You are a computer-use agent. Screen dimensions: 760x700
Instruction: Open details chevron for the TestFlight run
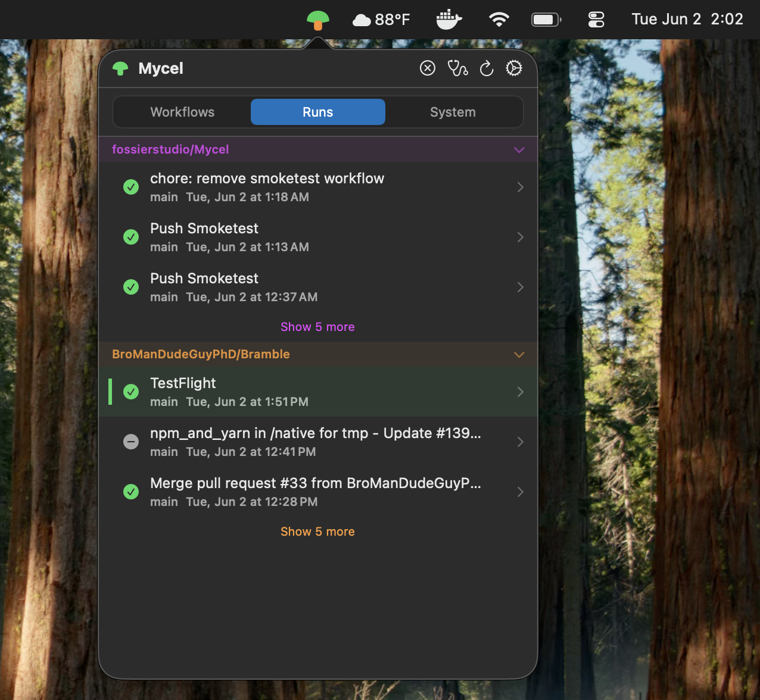521,392
